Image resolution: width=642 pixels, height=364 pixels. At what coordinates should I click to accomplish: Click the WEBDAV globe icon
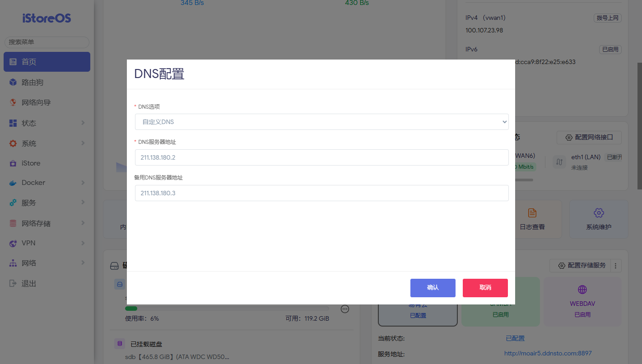(582, 290)
